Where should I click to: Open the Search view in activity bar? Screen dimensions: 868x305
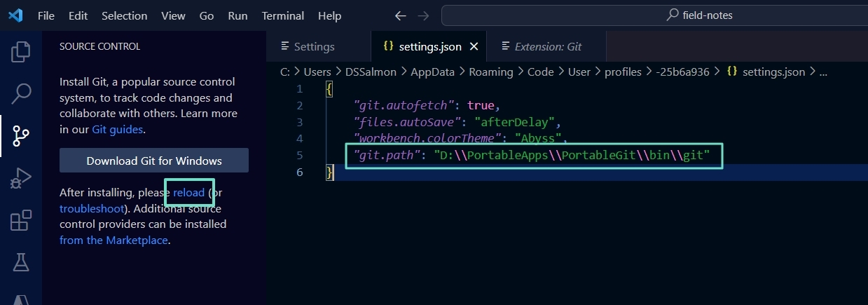(x=21, y=93)
